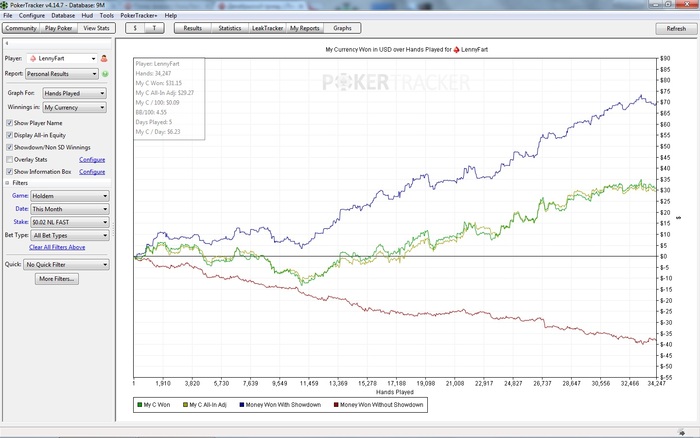
Task: Open the PokerTracker+ menu
Action: pyautogui.click(x=139, y=15)
